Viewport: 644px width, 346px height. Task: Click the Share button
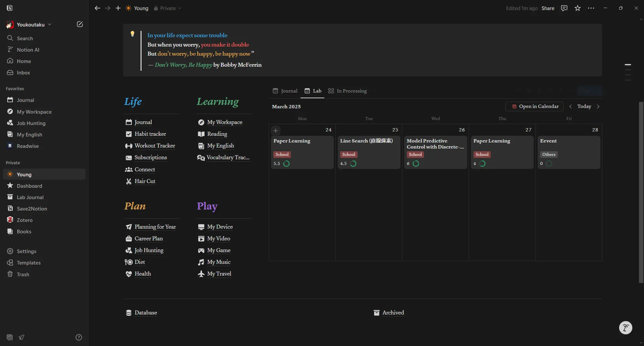[548, 8]
